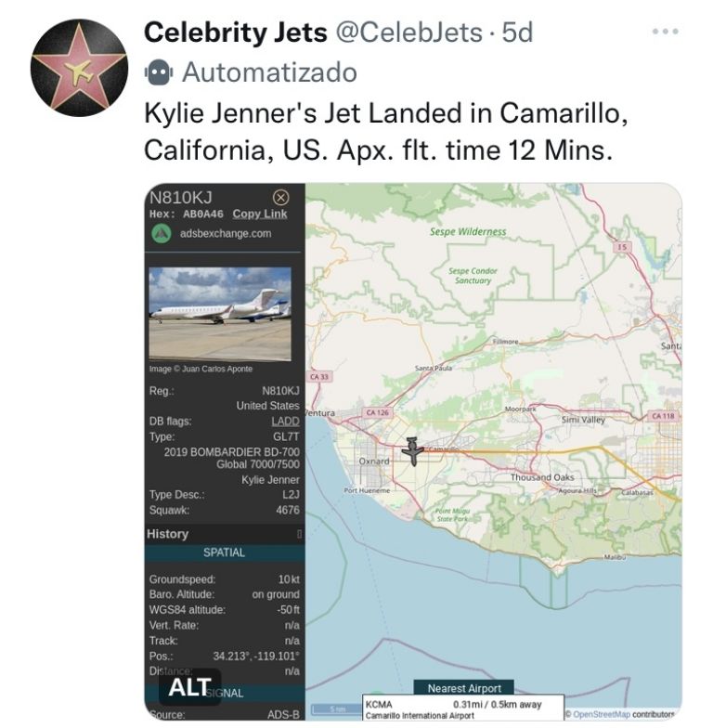713x728 pixels.
Task: Click the Copy Link text
Action: click(x=260, y=214)
